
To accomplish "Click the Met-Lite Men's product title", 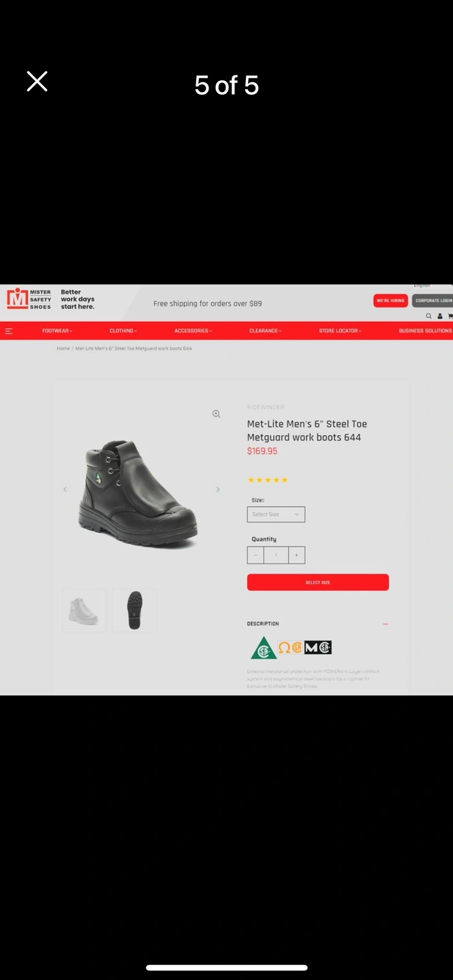I will (x=307, y=431).
